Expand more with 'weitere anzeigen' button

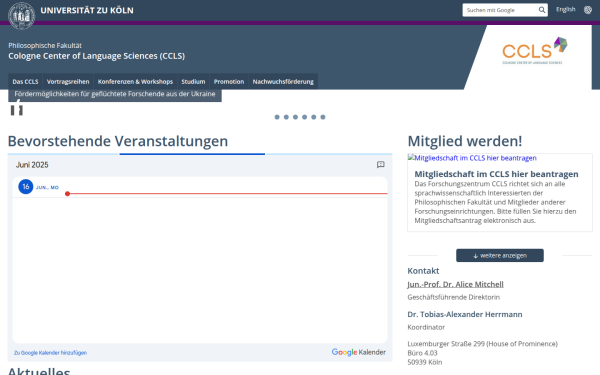(500, 256)
